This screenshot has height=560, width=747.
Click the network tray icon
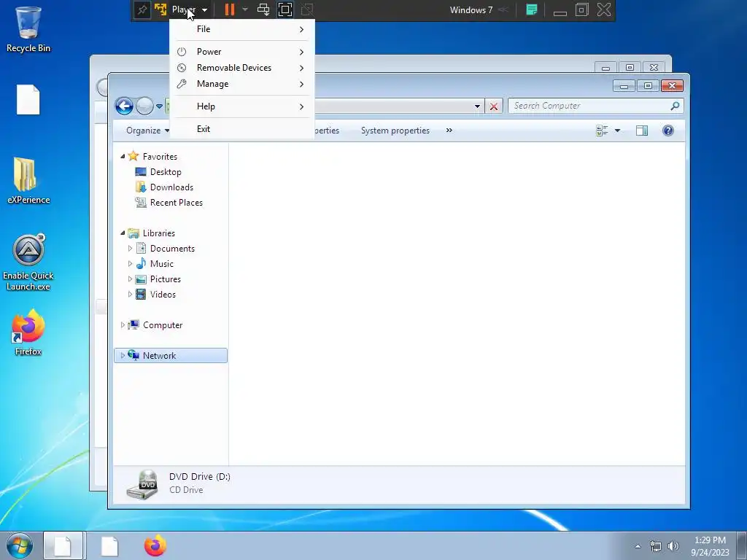click(x=656, y=546)
